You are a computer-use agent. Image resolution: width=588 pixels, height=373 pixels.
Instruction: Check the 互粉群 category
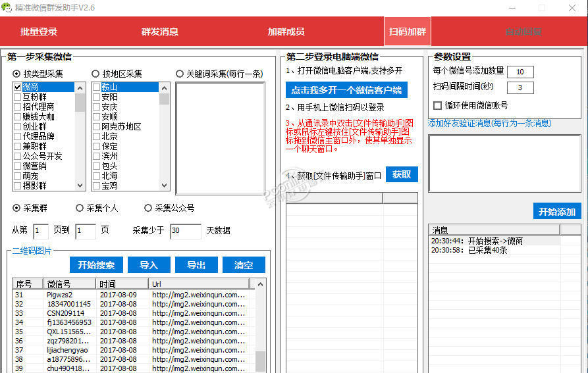17,97
